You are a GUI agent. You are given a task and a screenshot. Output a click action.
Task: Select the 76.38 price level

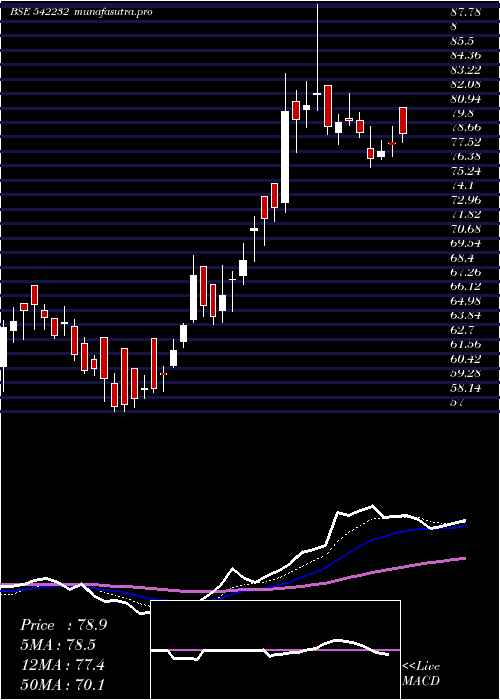[x=466, y=157]
